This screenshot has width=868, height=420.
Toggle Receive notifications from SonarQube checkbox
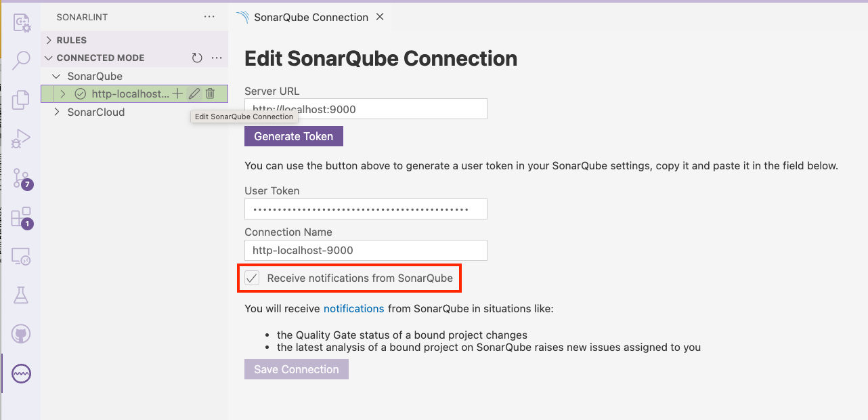click(252, 278)
